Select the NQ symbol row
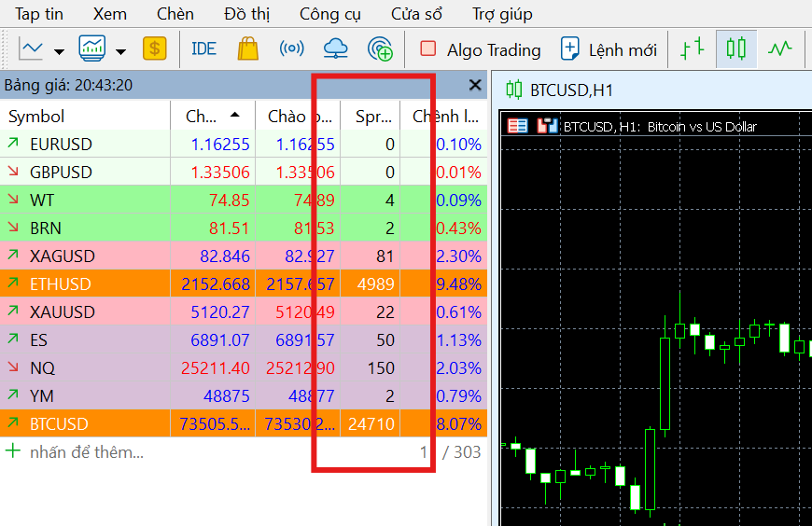This screenshot has height=526, width=812. click(x=244, y=367)
